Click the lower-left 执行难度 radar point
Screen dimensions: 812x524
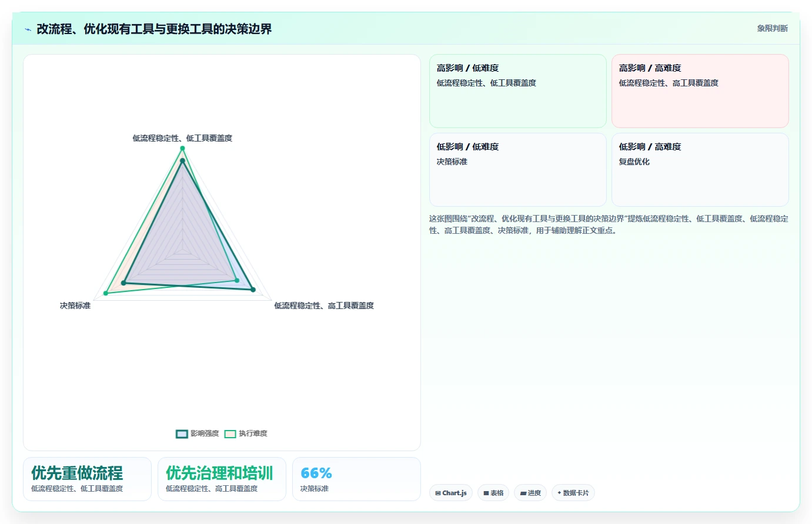[106, 293]
